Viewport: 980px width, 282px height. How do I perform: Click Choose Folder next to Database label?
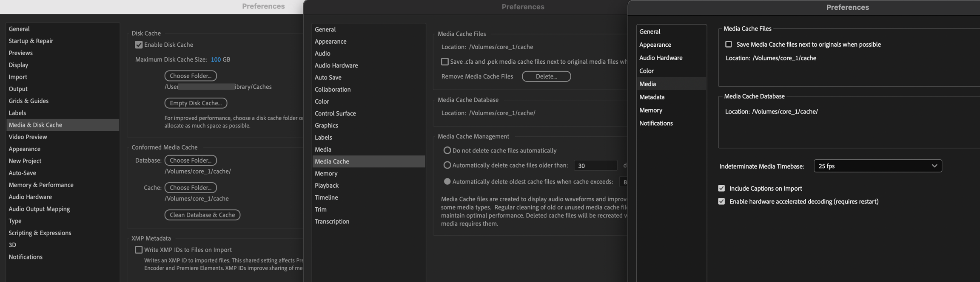click(x=191, y=161)
